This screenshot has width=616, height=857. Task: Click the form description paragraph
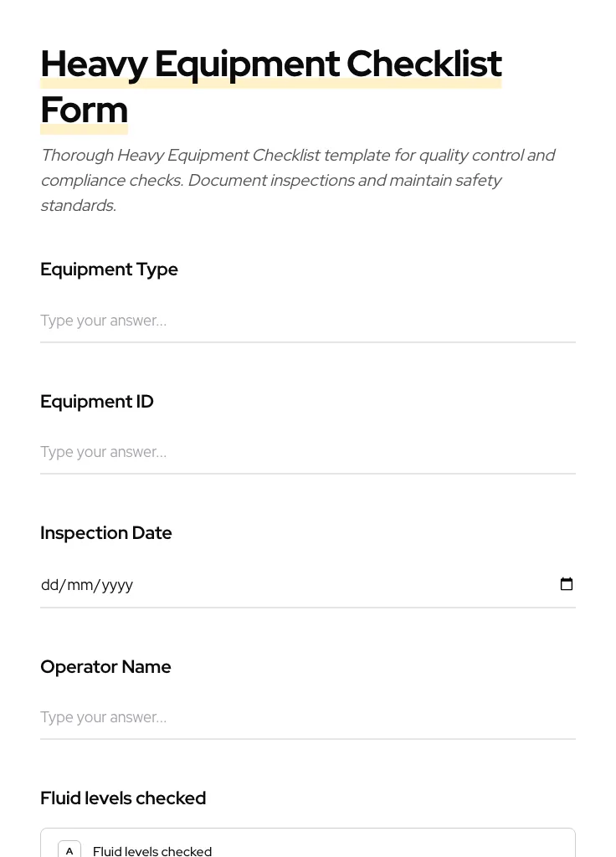point(298,180)
